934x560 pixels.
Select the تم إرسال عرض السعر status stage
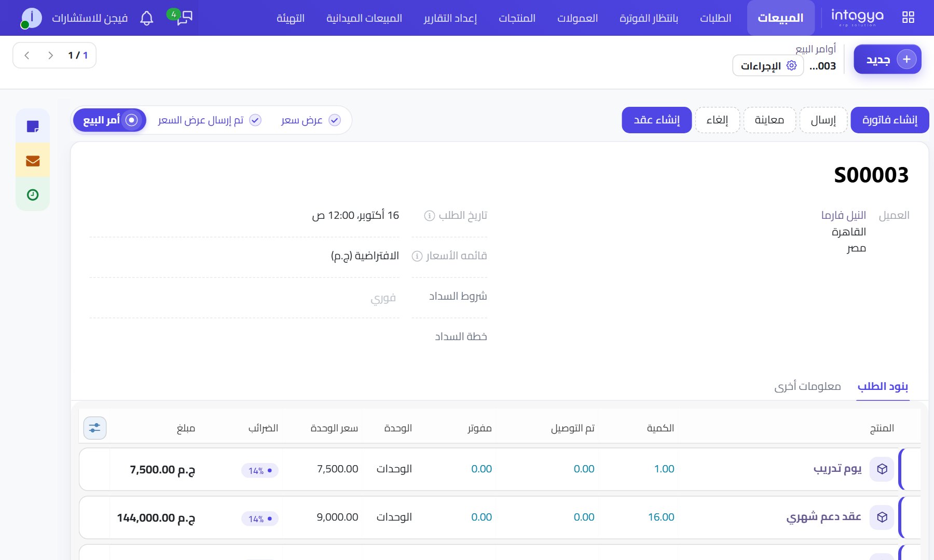tap(209, 120)
